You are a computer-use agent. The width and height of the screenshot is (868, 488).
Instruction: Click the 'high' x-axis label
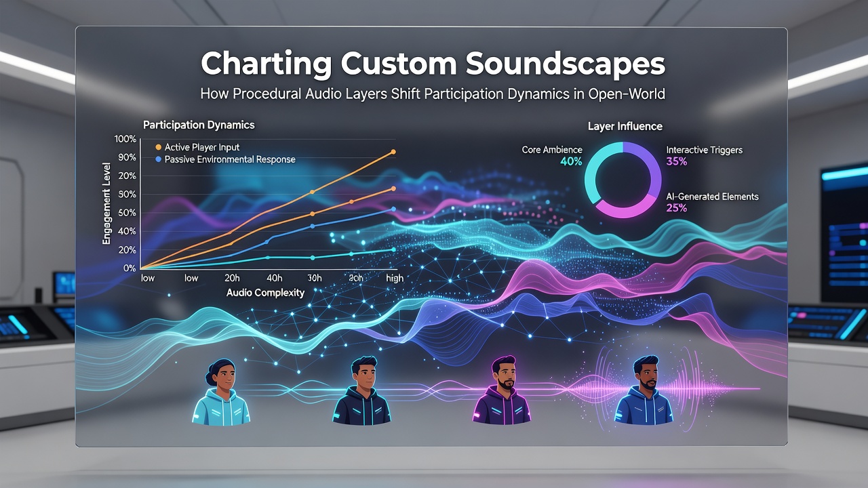click(394, 278)
